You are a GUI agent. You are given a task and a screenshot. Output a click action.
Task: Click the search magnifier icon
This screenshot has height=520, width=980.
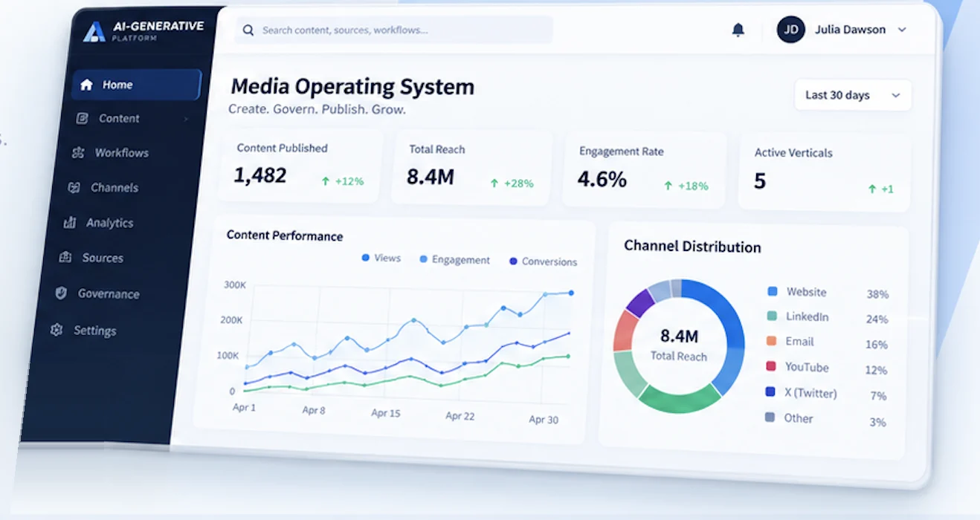[x=248, y=30]
